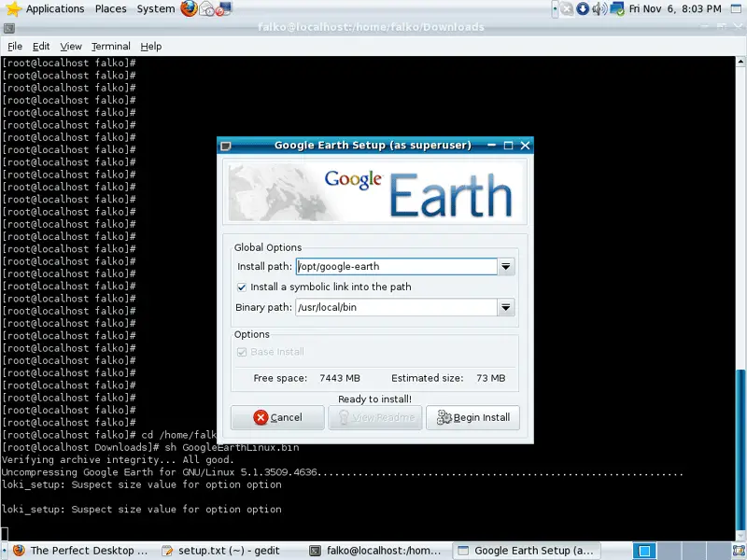Open the terminal Edit menu
Screen dimensions: 747x560
click(x=41, y=46)
